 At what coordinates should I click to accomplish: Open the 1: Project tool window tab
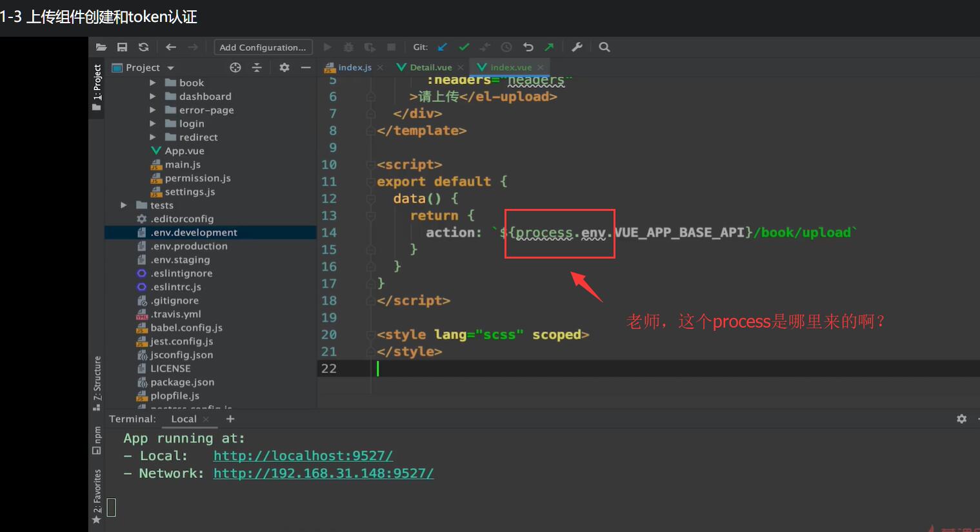(97, 87)
